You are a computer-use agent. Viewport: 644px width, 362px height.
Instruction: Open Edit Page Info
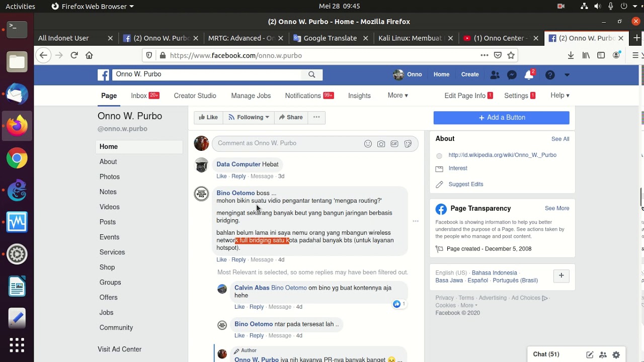point(465,96)
